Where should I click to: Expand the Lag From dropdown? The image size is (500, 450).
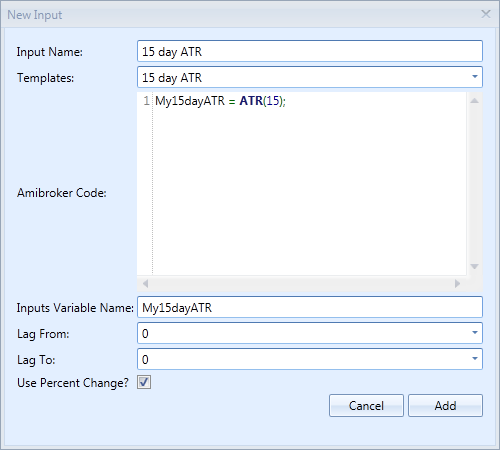(475, 333)
